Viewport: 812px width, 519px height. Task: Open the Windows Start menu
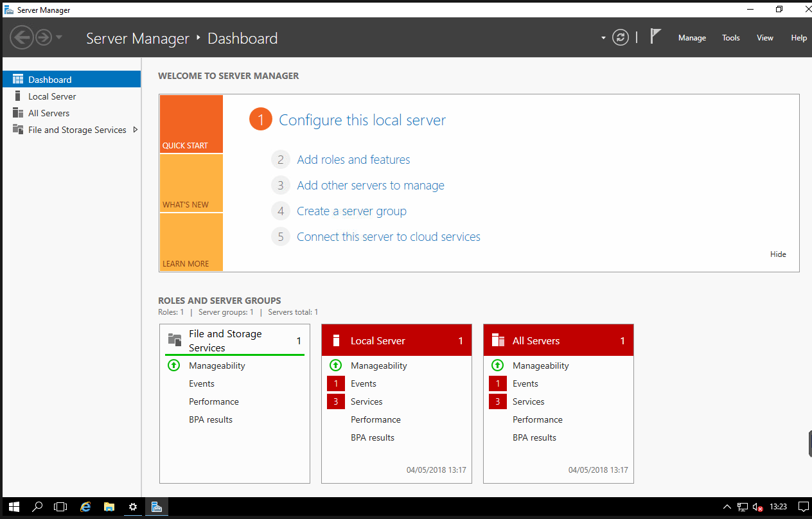pyautogui.click(x=14, y=507)
